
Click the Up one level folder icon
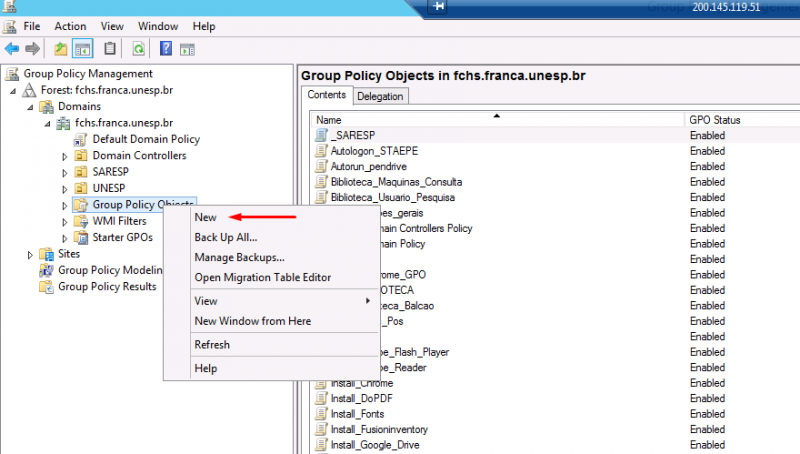click(x=61, y=49)
